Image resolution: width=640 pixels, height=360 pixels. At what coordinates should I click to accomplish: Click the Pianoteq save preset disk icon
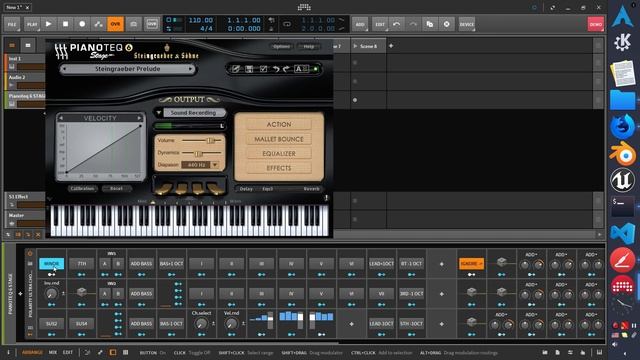point(249,69)
